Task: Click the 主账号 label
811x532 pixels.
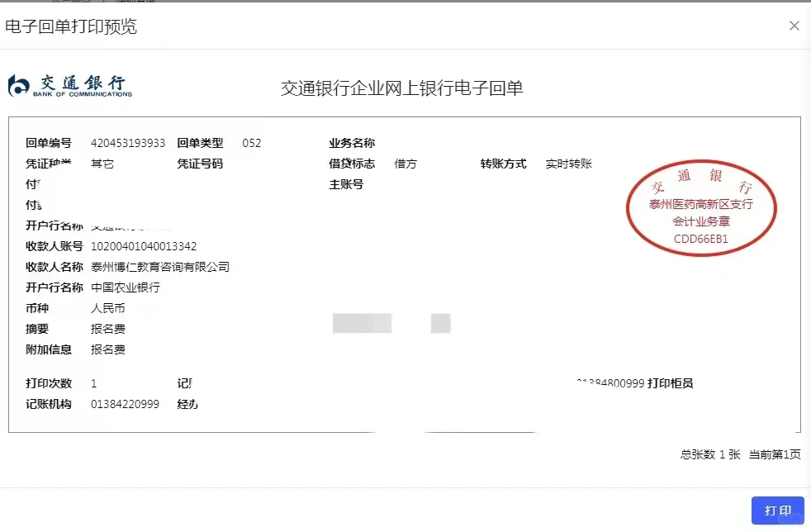Action: point(346,185)
